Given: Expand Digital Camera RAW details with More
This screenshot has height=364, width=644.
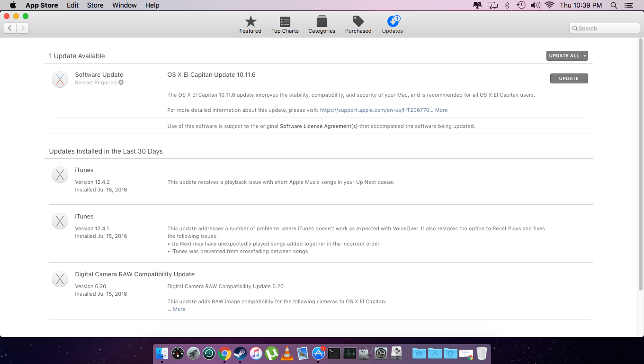Looking at the screenshot, I should (179, 309).
